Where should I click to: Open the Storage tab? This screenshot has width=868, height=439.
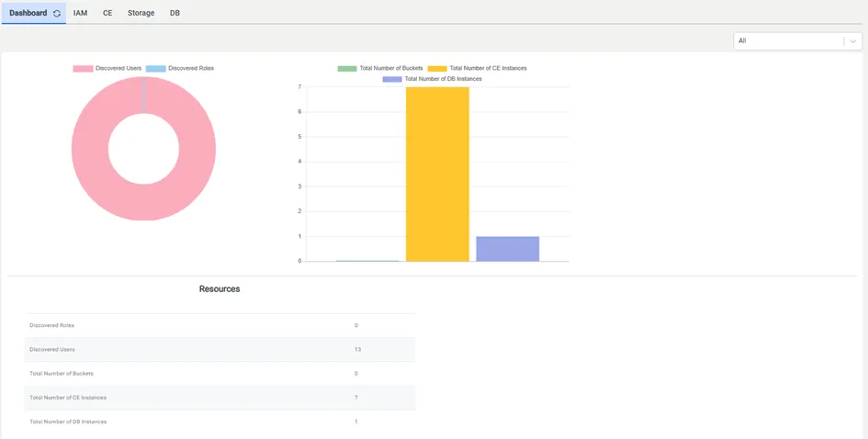[x=141, y=13]
